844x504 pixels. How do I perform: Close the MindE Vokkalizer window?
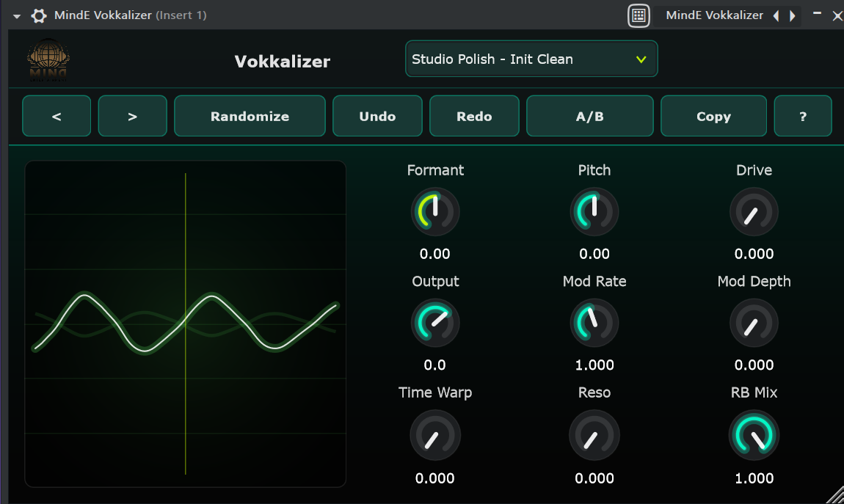click(x=837, y=15)
